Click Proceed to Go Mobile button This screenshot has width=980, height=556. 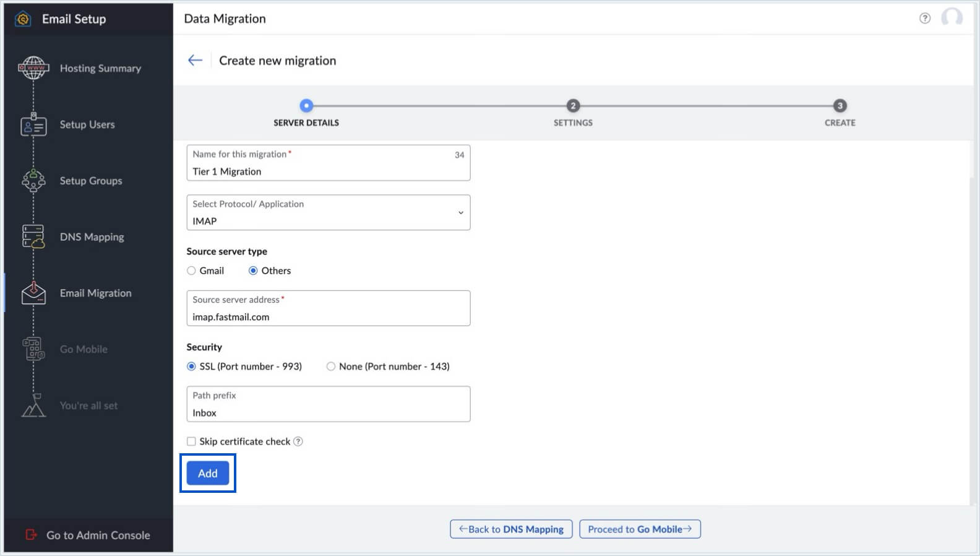[640, 529]
